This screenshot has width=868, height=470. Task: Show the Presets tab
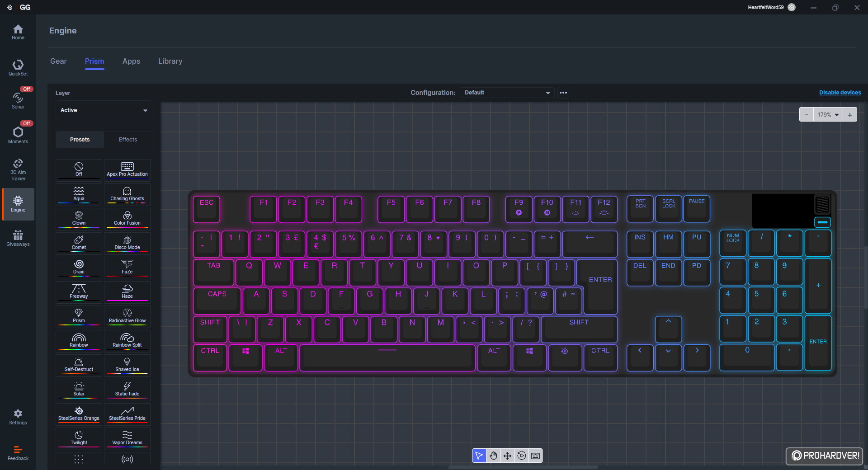coord(80,140)
